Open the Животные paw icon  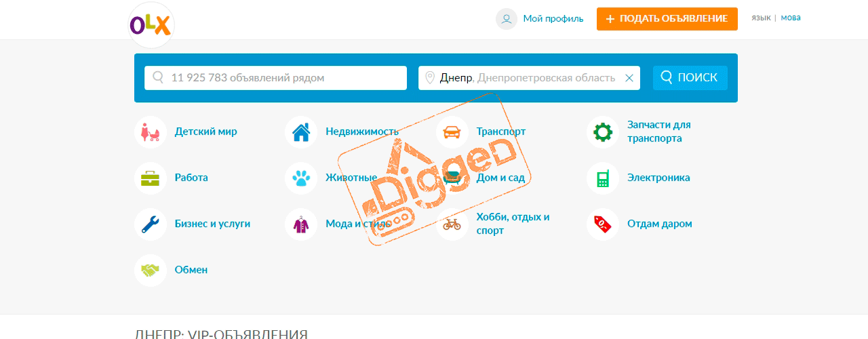click(x=301, y=178)
